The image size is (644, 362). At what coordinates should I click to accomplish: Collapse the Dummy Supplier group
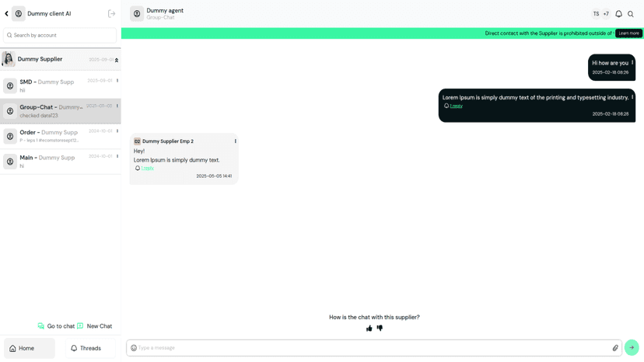point(117,60)
